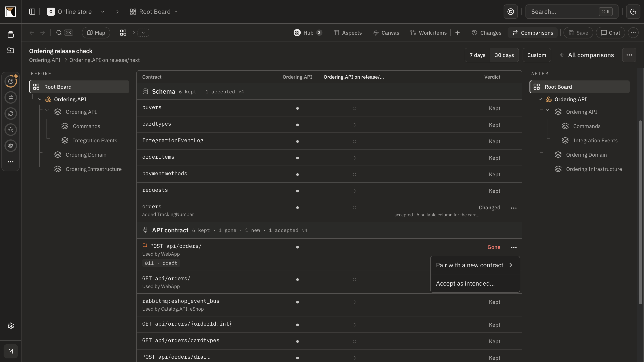Open the dashed breadcrumb dropdown
644x362 pixels.
[143, 33]
